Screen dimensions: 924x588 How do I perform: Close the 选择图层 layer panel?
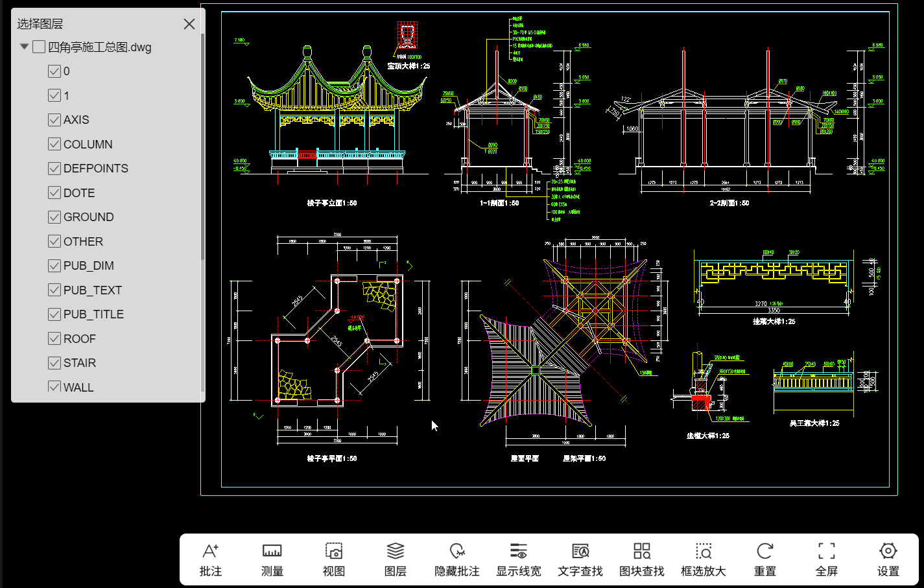(x=189, y=24)
